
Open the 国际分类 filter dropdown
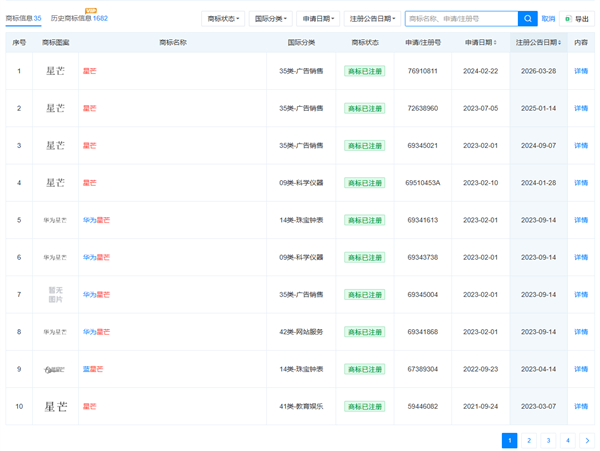271,19
